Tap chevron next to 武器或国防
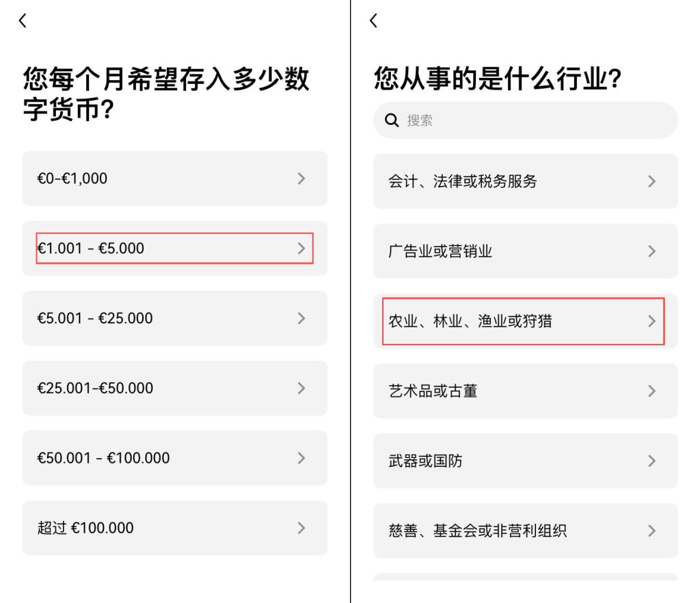This screenshot has width=700, height=603. [x=651, y=461]
